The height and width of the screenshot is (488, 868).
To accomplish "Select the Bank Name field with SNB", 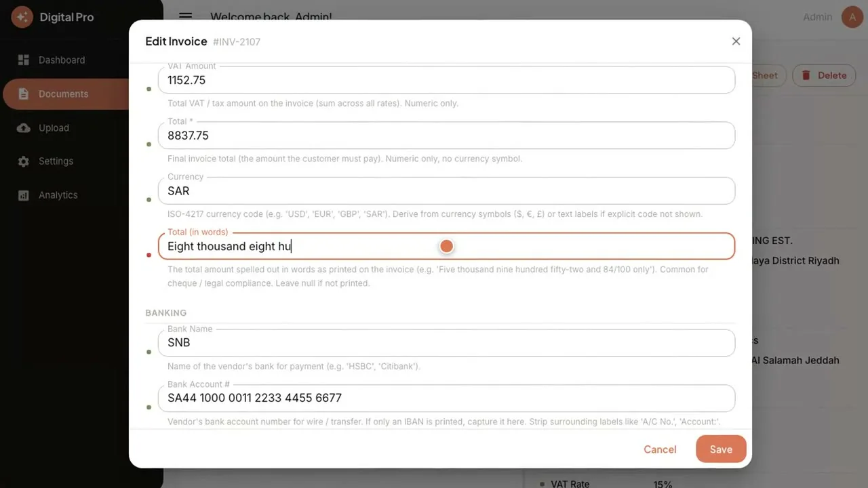I will (x=446, y=343).
